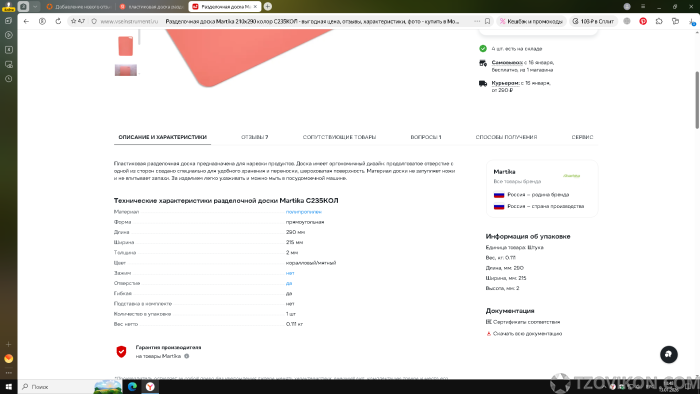This screenshot has height=394, width=700.
Task: Click the Кешбэк и промокоды button
Action: (x=531, y=21)
